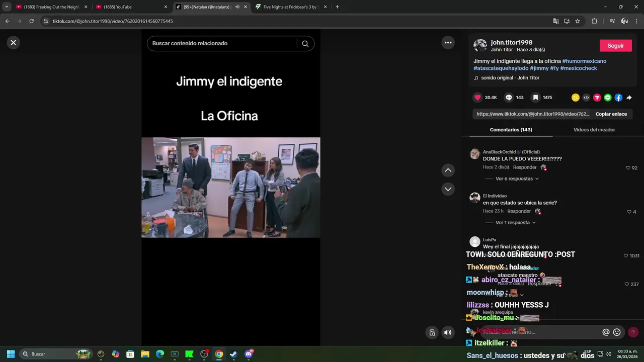The width and height of the screenshot is (644, 362).
Task: Open john.titor1998 profile link
Action: (512, 43)
